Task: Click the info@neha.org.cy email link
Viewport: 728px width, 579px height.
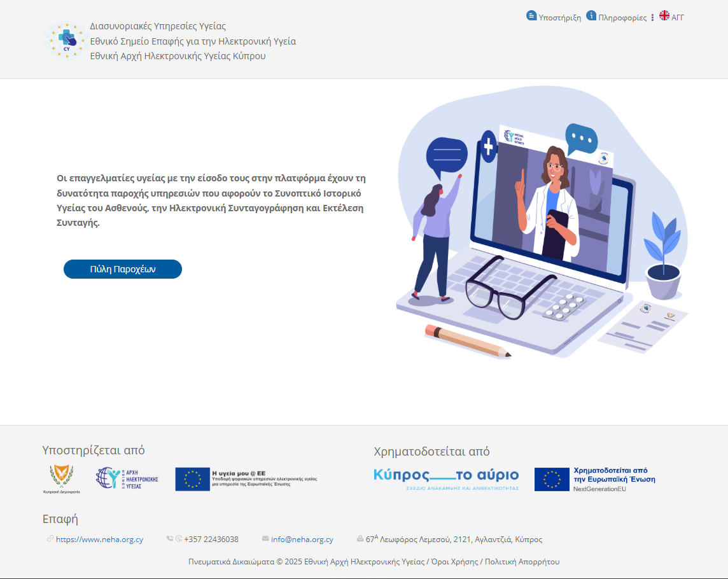Action: 302,540
